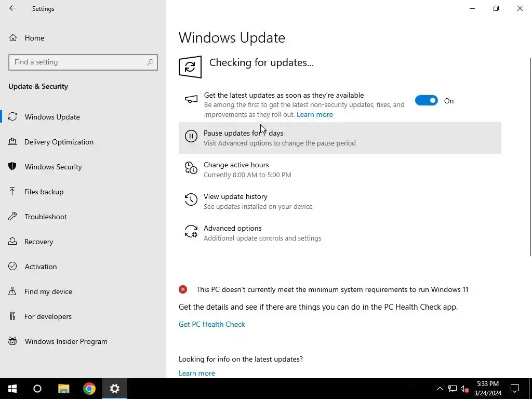532x399 pixels.
Task: Click the Windows Security shield icon
Action: (12, 166)
